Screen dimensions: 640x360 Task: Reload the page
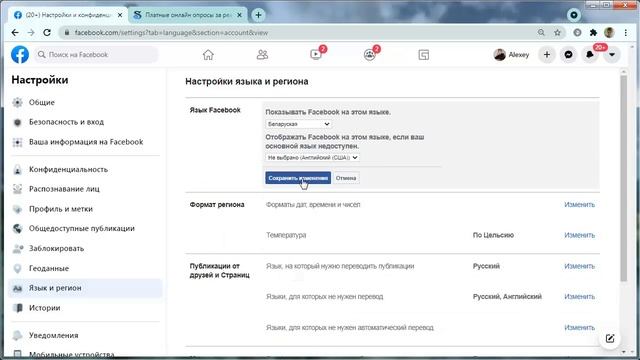pyautogui.click(x=47, y=33)
